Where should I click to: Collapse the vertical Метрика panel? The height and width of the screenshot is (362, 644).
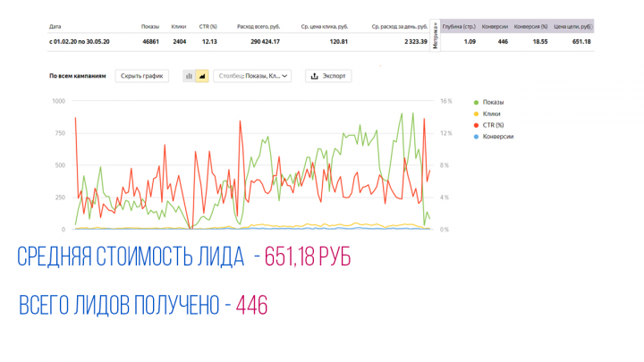click(x=436, y=35)
